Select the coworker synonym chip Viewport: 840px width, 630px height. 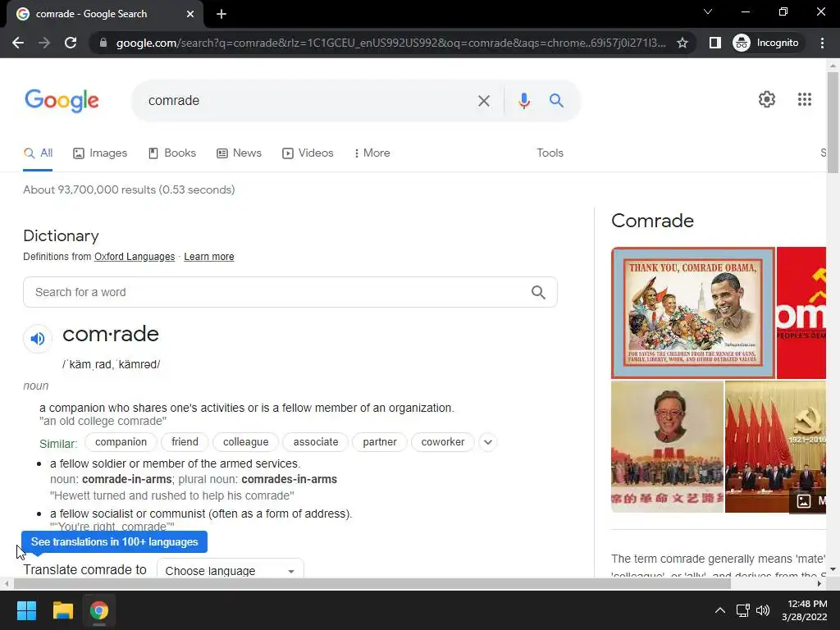[x=443, y=442]
